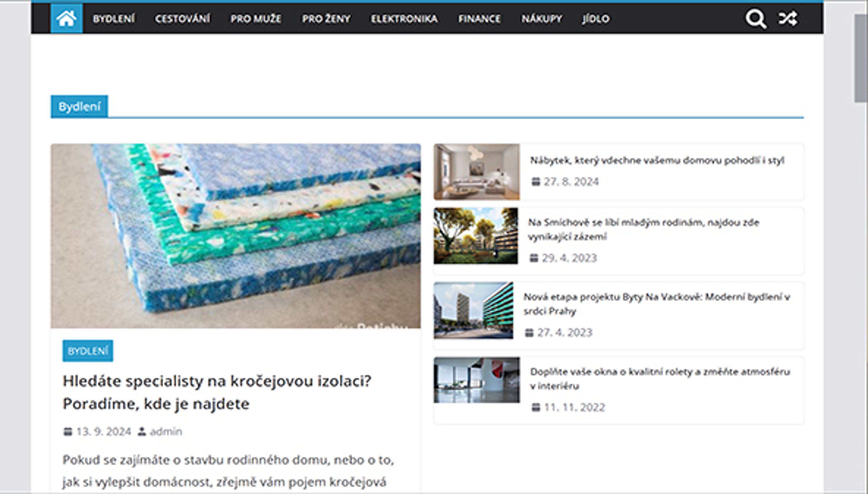
Task: Open the Finance category
Action: [x=479, y=19]
